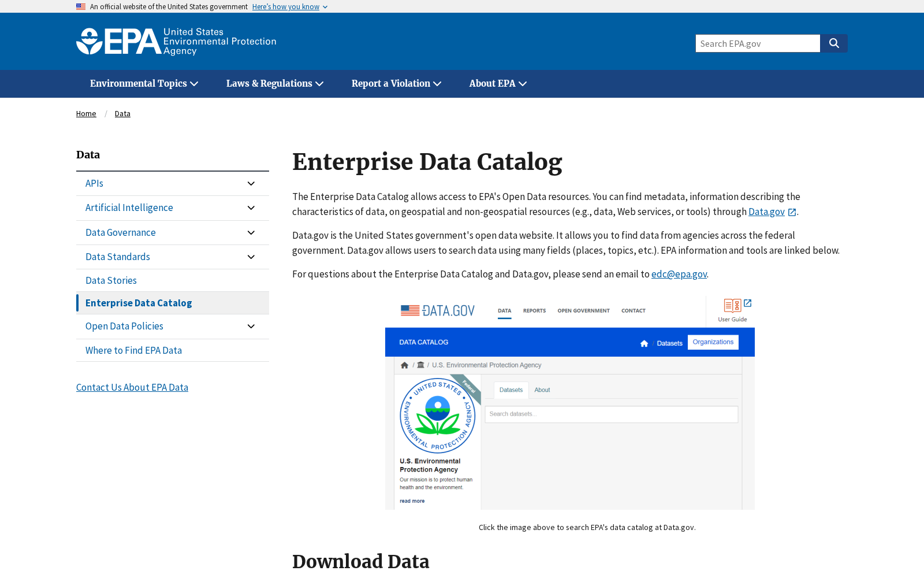Image resolution: width=924 pixels, height=578 pixels.
Task: Open the Report a Violation menu
Action: tap(397, 84)
